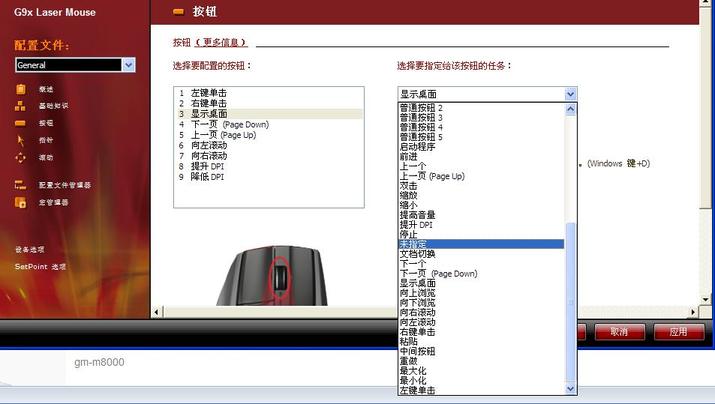This screenshot has height=404, width=715.
Task: Open the 基础知识 section icon
Action: point(20,105)
